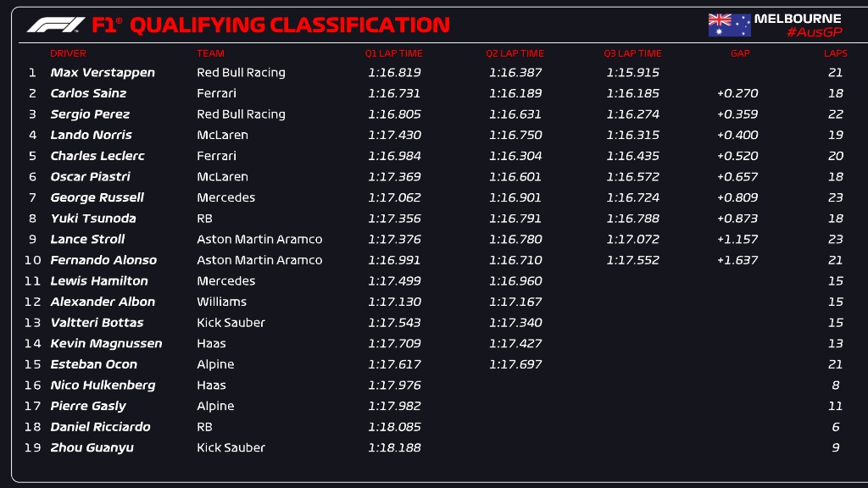Image resolution: width=868 pixels, height=488 pixels.
Task: Click Daniel Ricciardo's Q1 time 1:18.085
Action: pos(394,427)
